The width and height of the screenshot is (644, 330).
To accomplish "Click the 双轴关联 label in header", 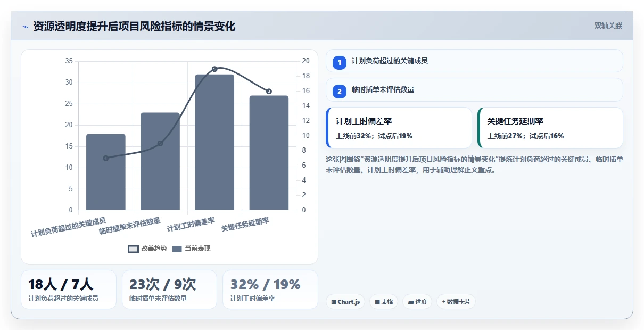I will point(608,26).
